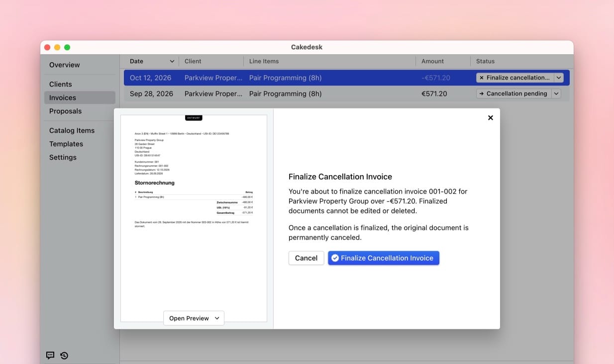Open the history clock icon in sidebar
Viewport: 614px width, 364px height.
point(64,355)
